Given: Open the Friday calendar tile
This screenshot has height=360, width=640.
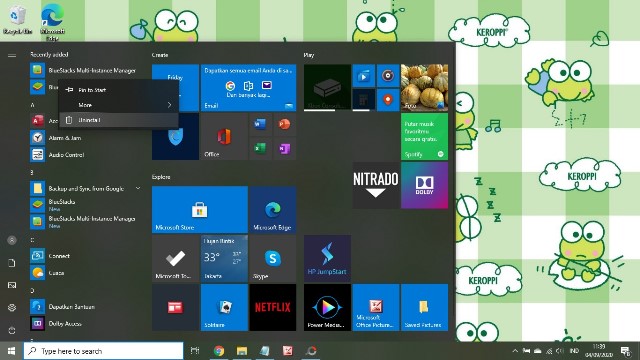Looking at the screenshot, I should tap(175, 88).
